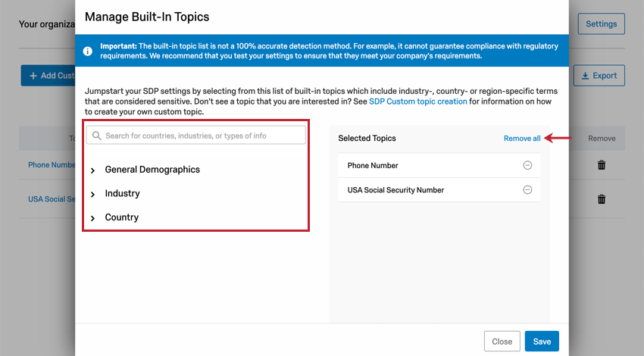The height and width of the screenshot is (356, 644).
Task: Click the info icon in the banner
Action: (88, 51)
